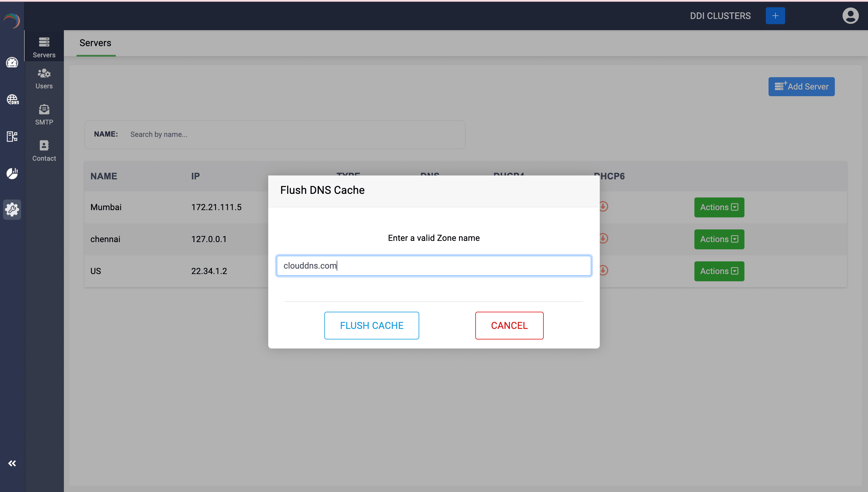Click the red CANCEL button
The image size is (868, 492).
[509, 325]
